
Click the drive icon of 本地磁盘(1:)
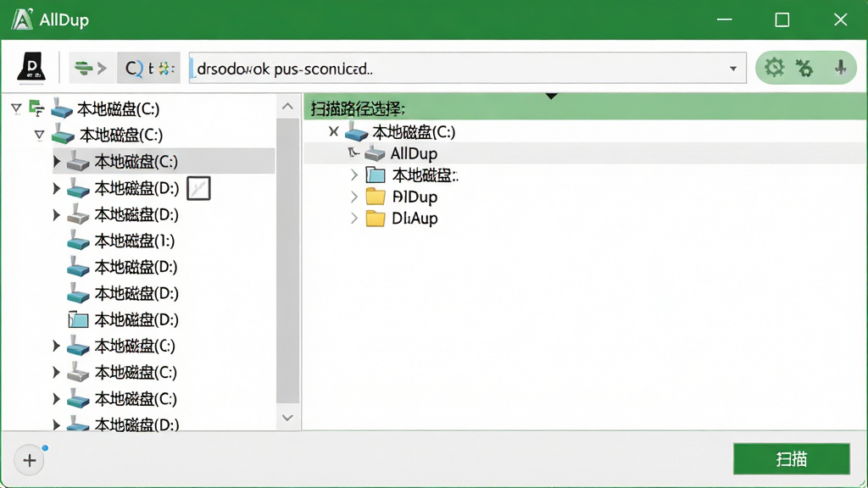tap(78, 241)
